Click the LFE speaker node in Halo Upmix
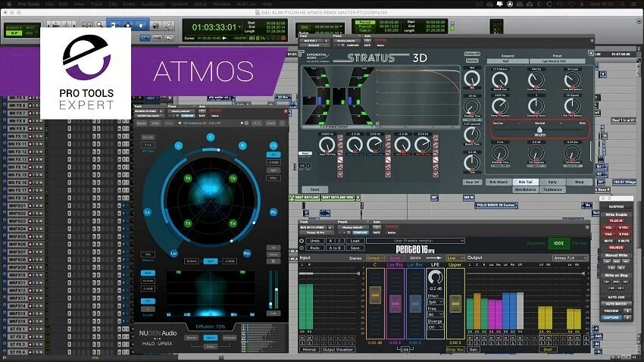 (274, 145)
